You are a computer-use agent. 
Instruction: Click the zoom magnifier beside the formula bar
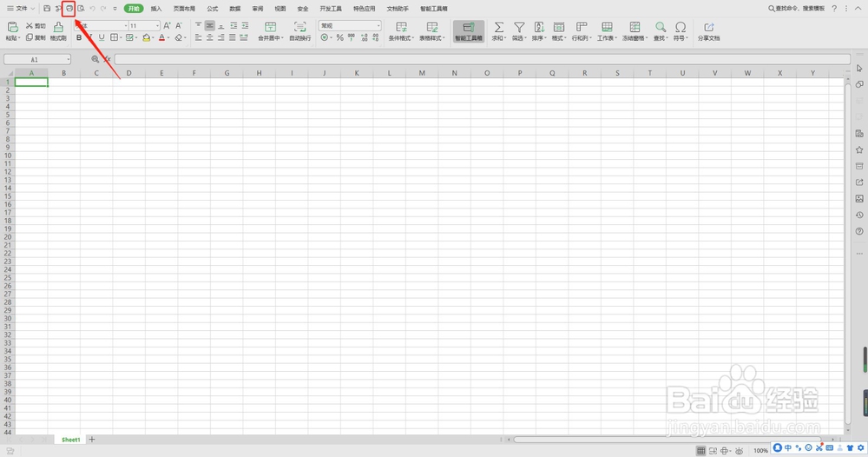[95, 59]
